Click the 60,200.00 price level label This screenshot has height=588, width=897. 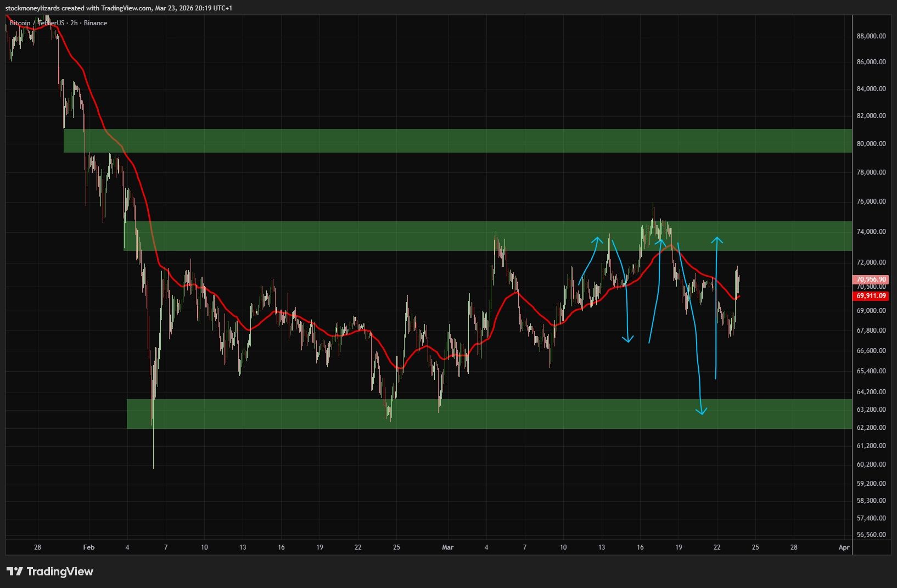(x=871, y=464)
